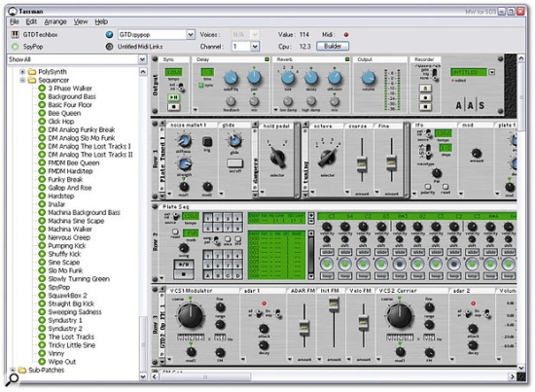Click the stop button in the Sync module

click(174, 107)
